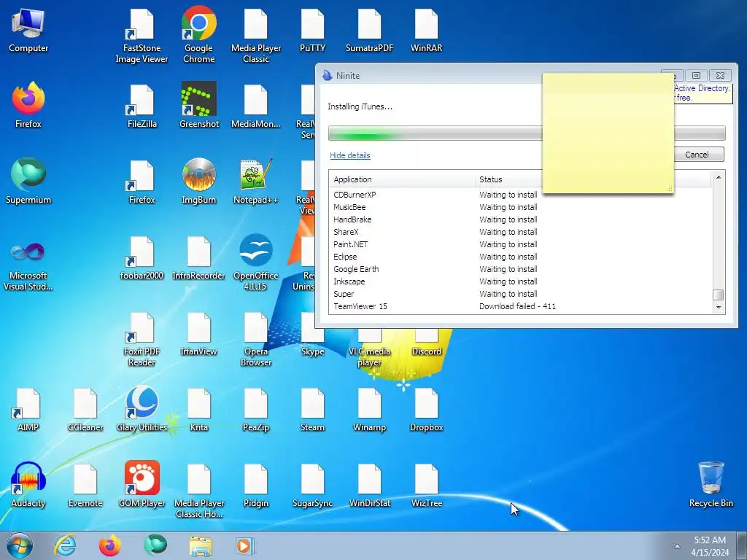Open Firefox from the taskbar
The image size is (747, 560).
109,545
